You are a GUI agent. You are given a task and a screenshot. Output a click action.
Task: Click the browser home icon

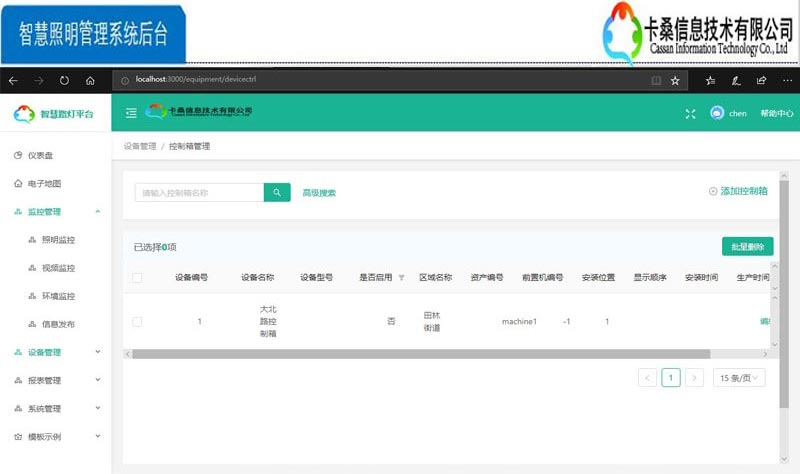click(90, 80)
